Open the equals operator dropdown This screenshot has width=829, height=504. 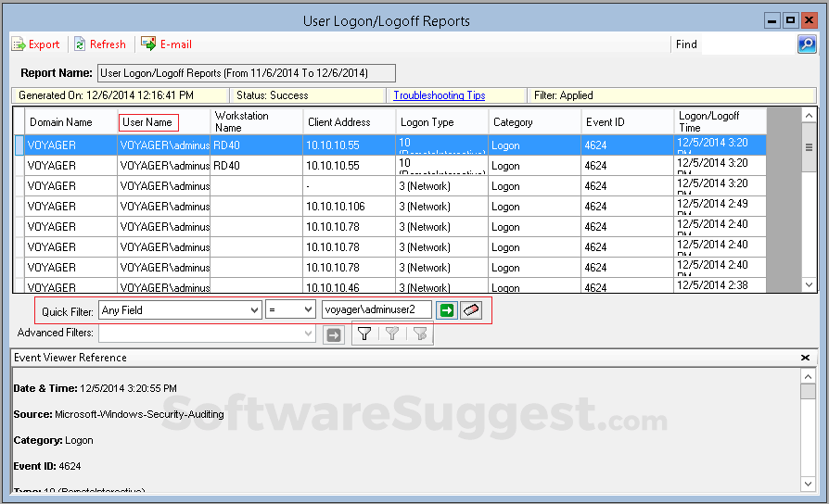coord(290,310)
